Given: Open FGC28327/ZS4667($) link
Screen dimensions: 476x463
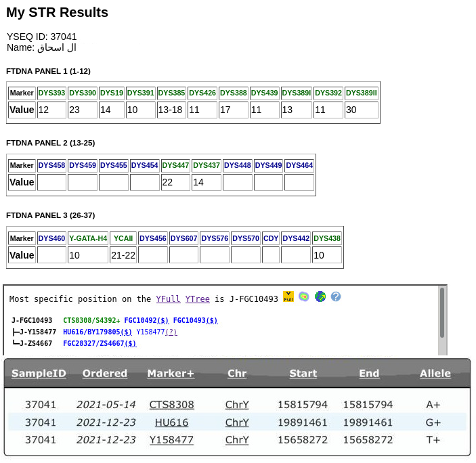Looking at the screenshot, I should (100, 343).
